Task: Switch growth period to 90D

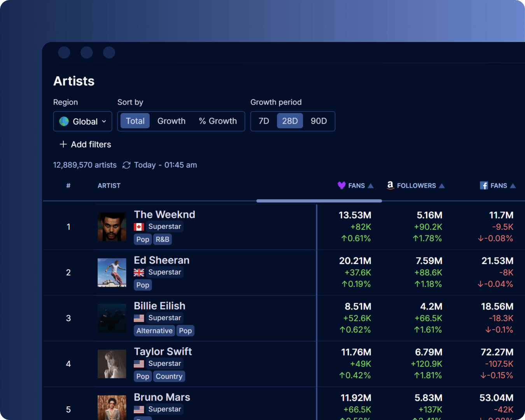Action: 318,121
